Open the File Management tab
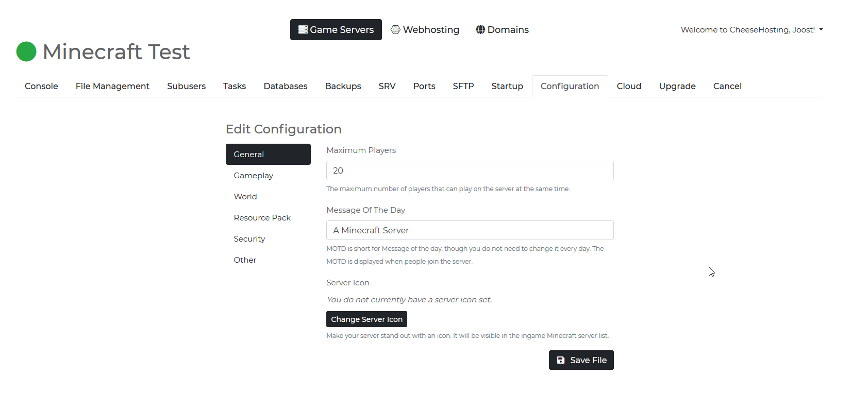The width and height of the screenshot is (868, 410). (112, 86)
